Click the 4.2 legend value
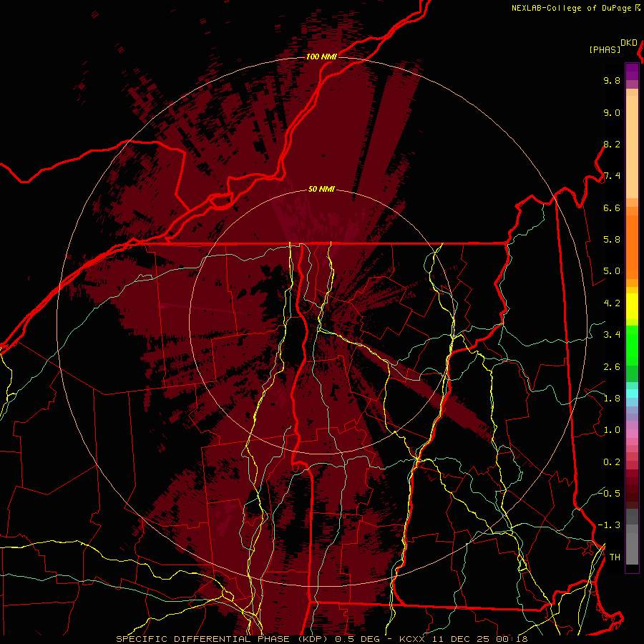Screen dimensions: 644x644 [612, 303]
